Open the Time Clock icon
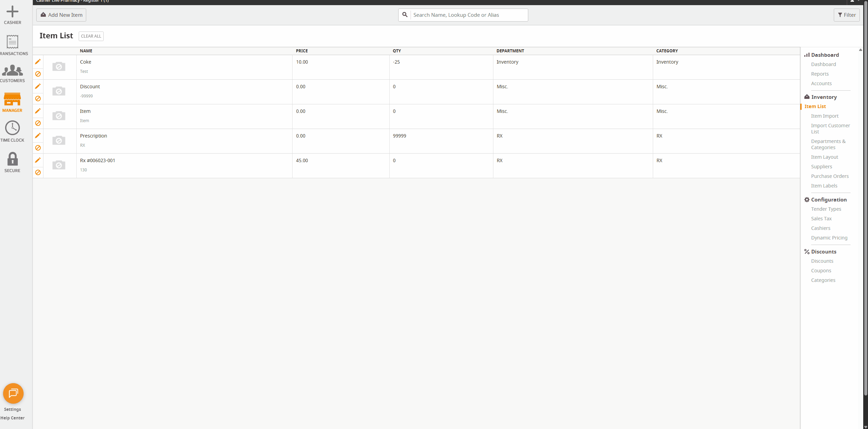Viewport: 868px width, 429px height. click(12, 128)
